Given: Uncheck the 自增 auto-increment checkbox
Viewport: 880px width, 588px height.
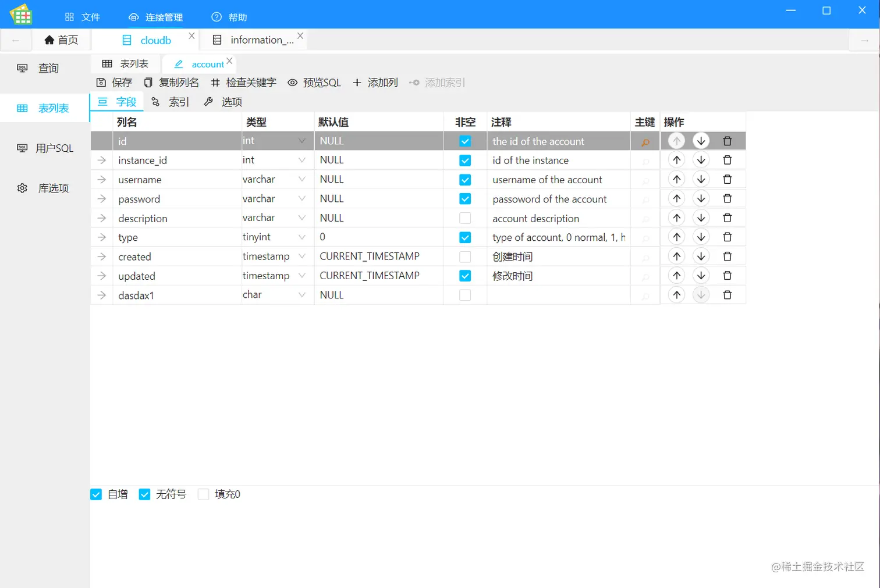Looking at the screenshot, I should [96, 494].
